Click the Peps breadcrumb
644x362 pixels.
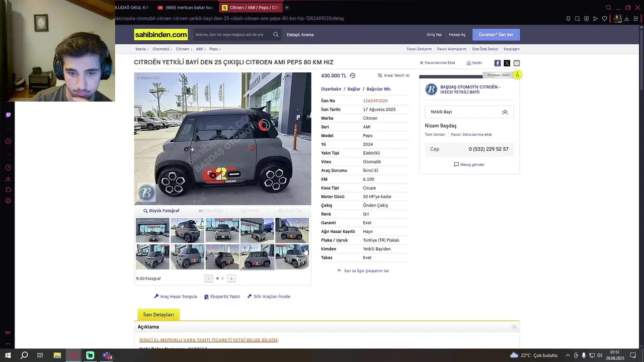(214, 49)
